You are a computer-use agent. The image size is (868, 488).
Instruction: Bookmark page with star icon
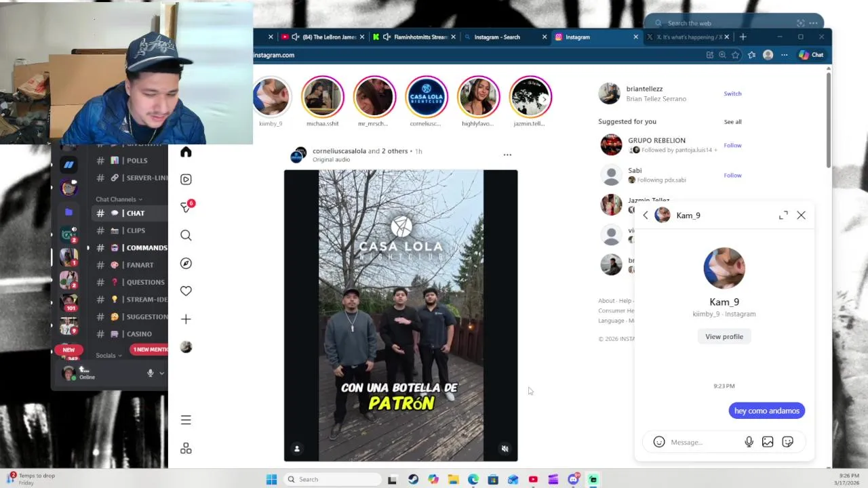click(736, 55)
